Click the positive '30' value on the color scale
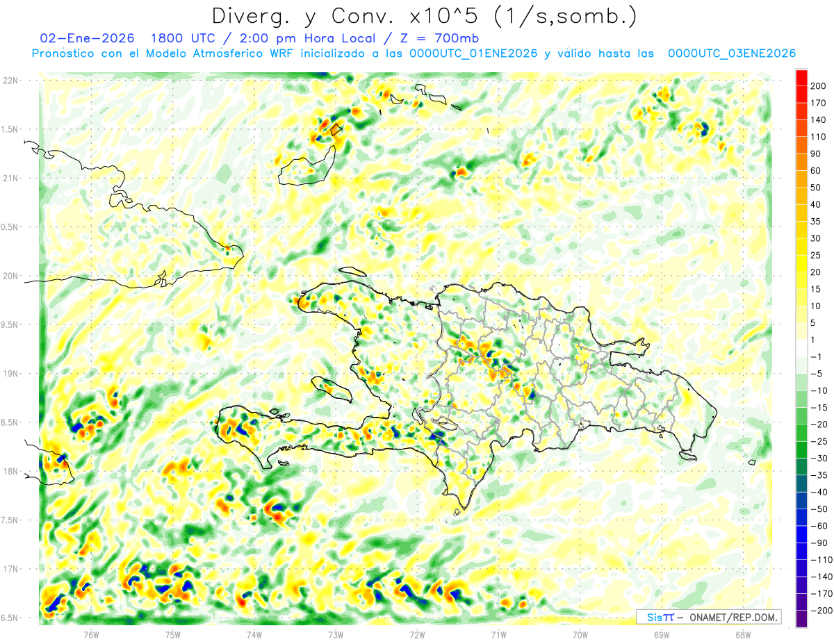The height and width of the screenshot is (644, 834). click(817, 238)
